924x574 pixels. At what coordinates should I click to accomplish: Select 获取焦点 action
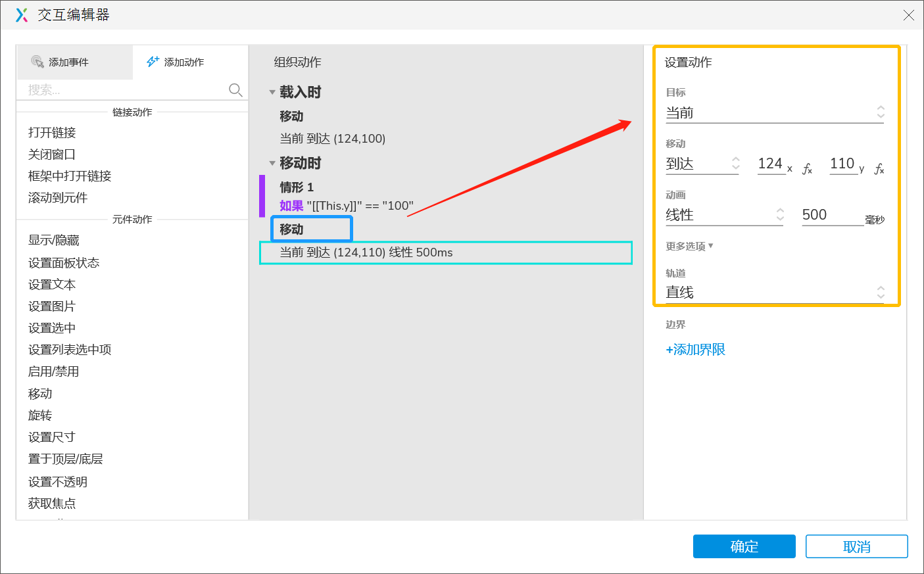(52, 504)
